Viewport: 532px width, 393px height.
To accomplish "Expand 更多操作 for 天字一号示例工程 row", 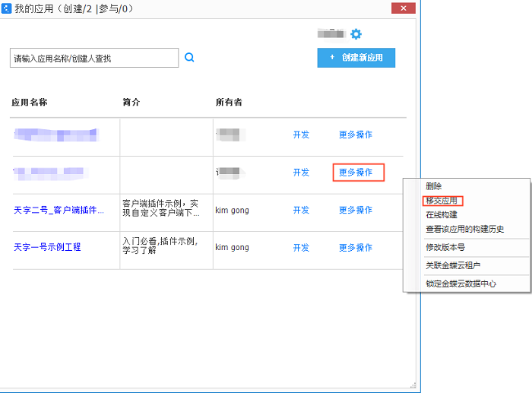I will coord(356,248).
